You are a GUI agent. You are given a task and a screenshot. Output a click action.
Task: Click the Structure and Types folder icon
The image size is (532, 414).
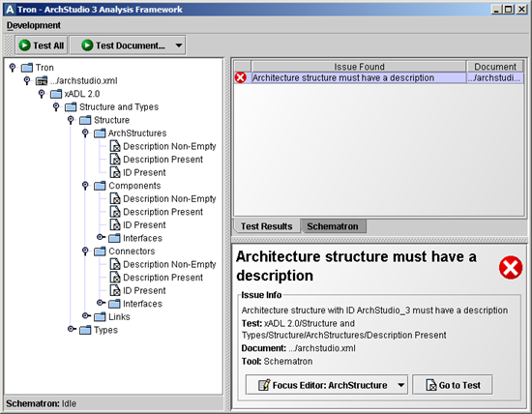point(71,107)
